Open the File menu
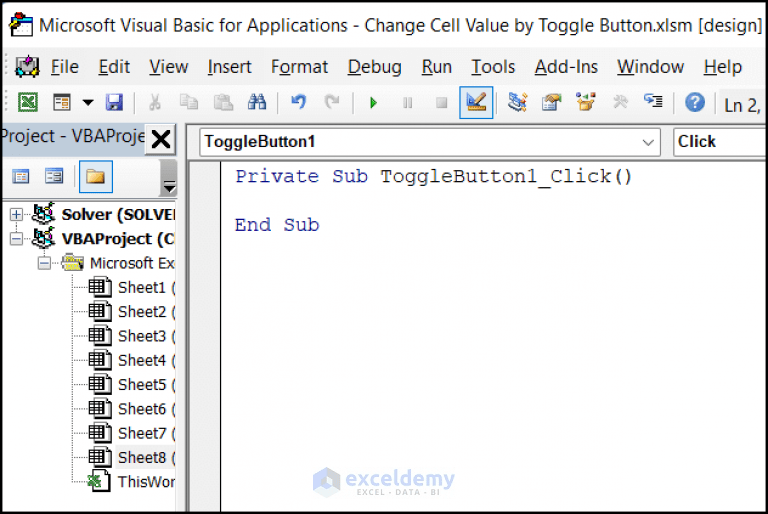 [x=65, y=67]
